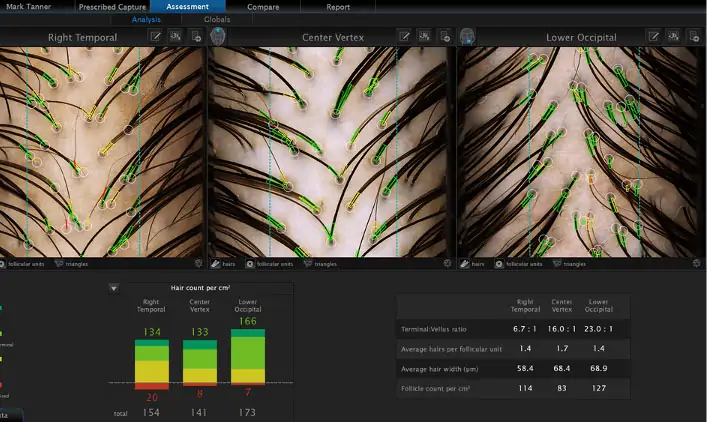The width and height of the screenshot is (707, 422).
Task: Click the edit icon for Lower Occipital
Action: click(653, 36)
